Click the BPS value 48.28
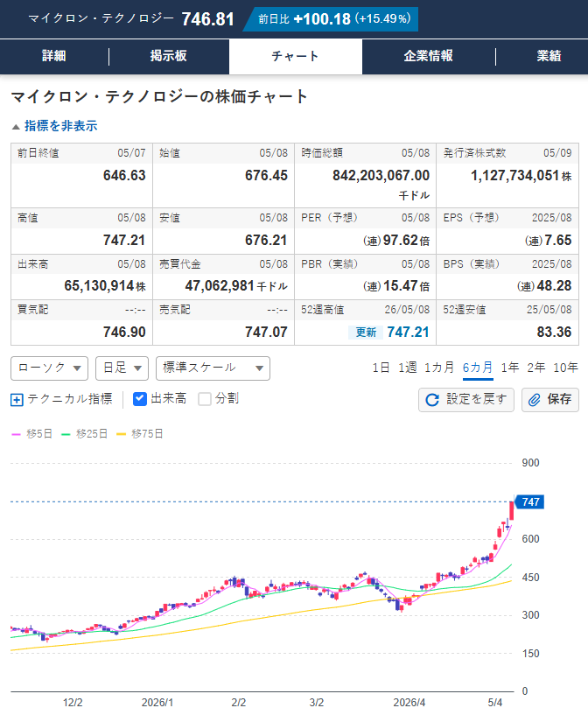This screenshot has height=715, width=588. point(554,286)
